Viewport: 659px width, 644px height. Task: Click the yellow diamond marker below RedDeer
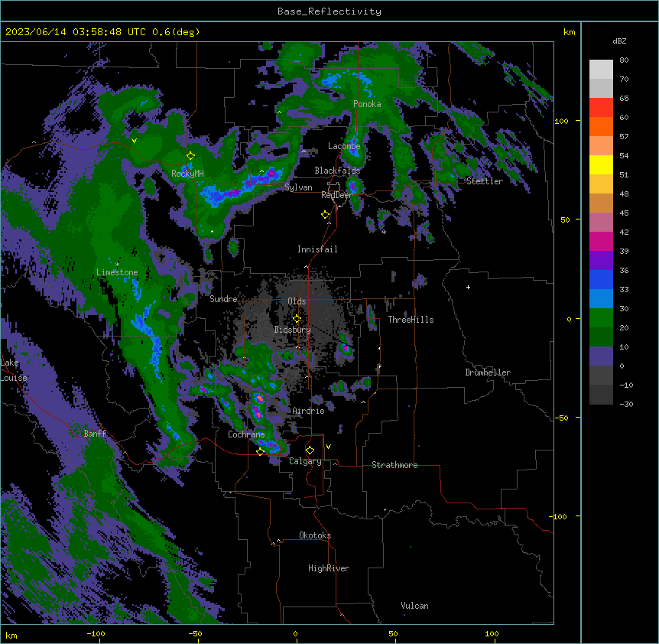point(326,215)
